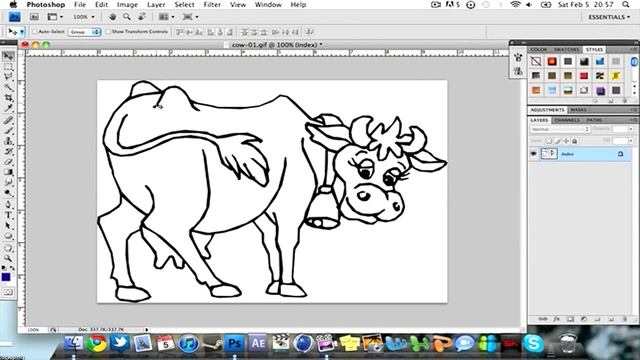The image size is (640, 360).
Task: Switch to the Masks tab
Action: 578,110
